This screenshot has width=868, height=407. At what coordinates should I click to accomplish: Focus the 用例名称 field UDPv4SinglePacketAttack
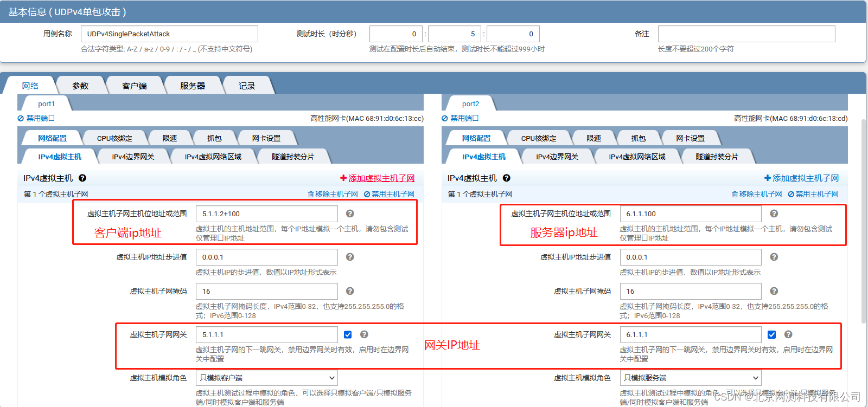coord(169,34)
